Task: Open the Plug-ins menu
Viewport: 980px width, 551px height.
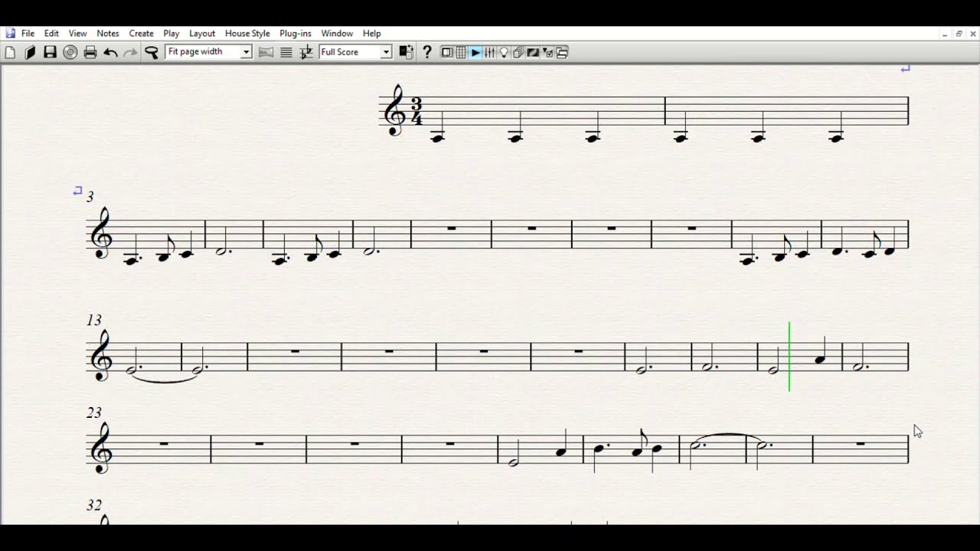Action: click(x=296, y=34)
